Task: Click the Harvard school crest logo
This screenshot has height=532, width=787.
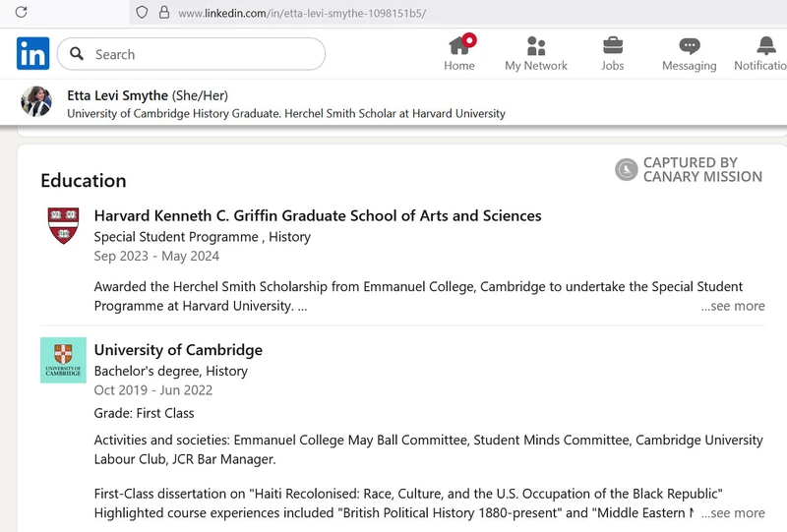Action: pyautogui.click(x=63, y=225)
